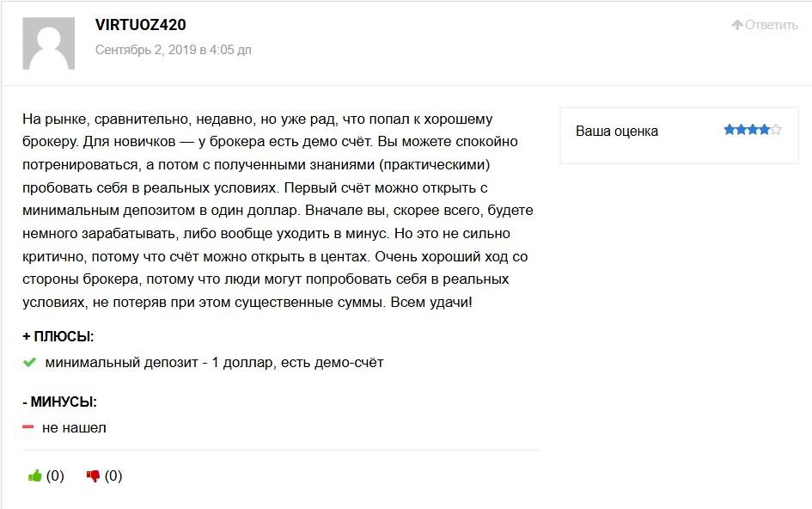The height and width of the screenshot is (509, 812).
Task: Click the red minus icon beside не нашел
Action: point(28,427)
